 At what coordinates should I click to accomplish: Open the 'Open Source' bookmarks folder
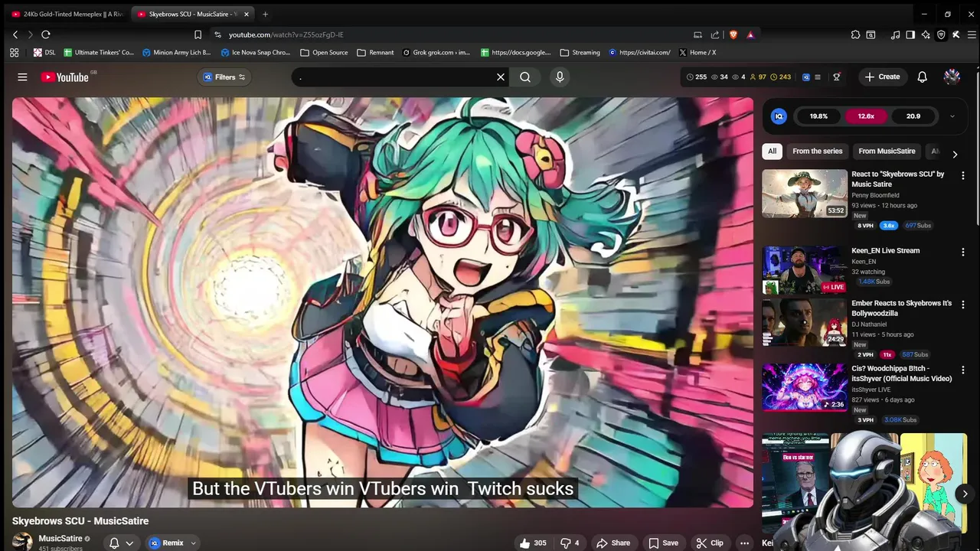click(x=324, y=52)
